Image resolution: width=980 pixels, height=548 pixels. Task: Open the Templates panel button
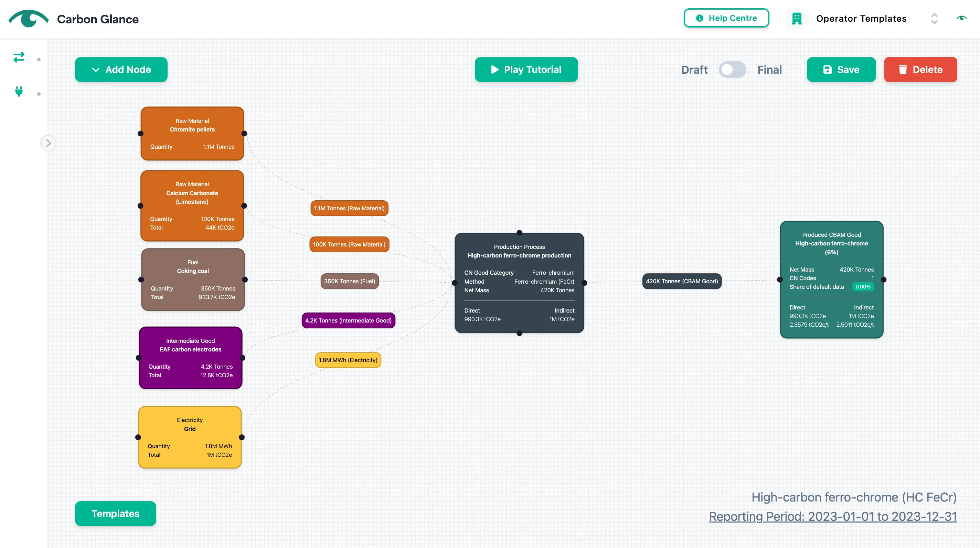[115, 513]
